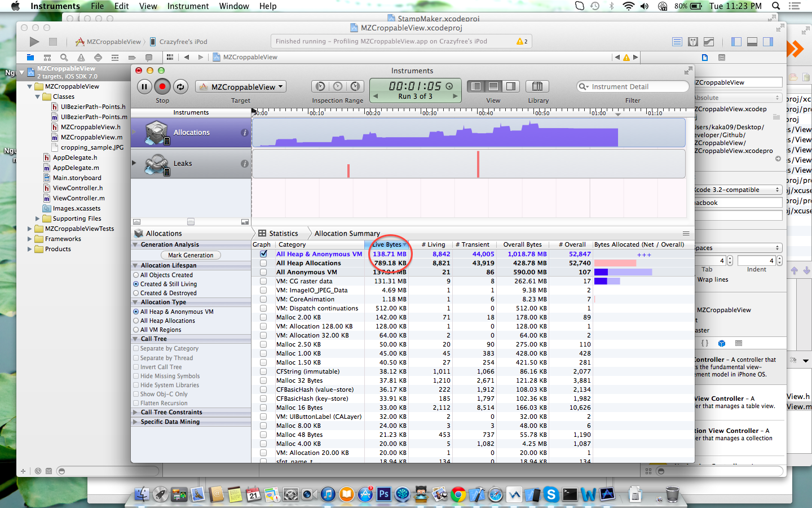812x508 pixels.
Task: Toggle bottom detail pane view button
Action: (493, 86)
